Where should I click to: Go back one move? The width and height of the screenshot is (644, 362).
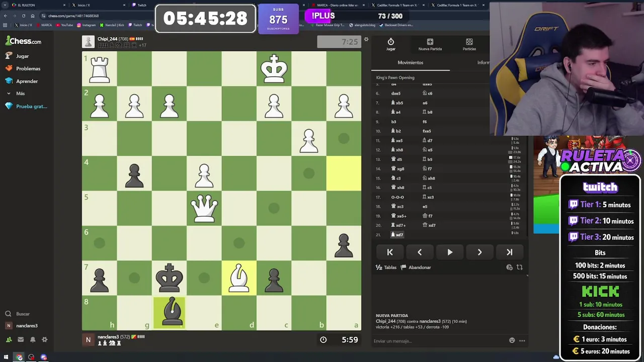420,252
